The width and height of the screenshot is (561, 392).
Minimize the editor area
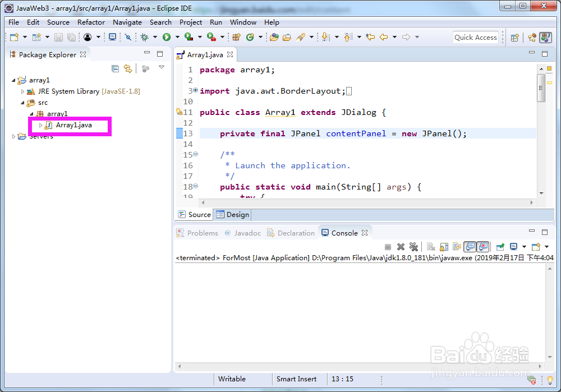[x=532, y=53]
